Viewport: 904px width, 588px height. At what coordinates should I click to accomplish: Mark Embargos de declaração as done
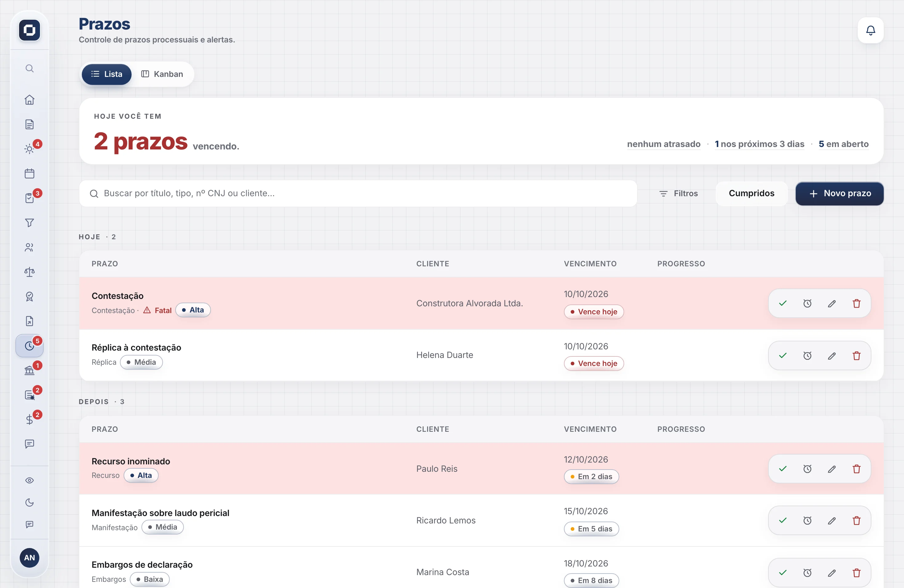pos(783,572)
